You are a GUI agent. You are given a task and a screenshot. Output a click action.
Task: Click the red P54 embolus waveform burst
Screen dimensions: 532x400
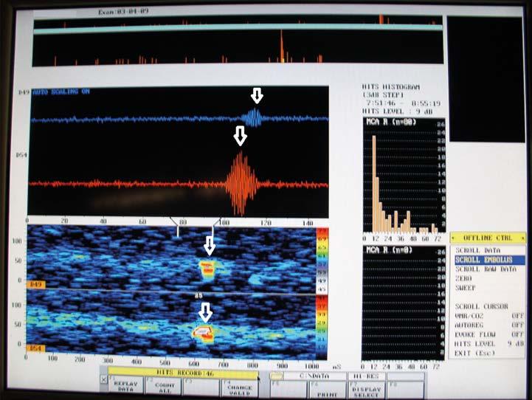pyautogui.click(x=241, y=184)
